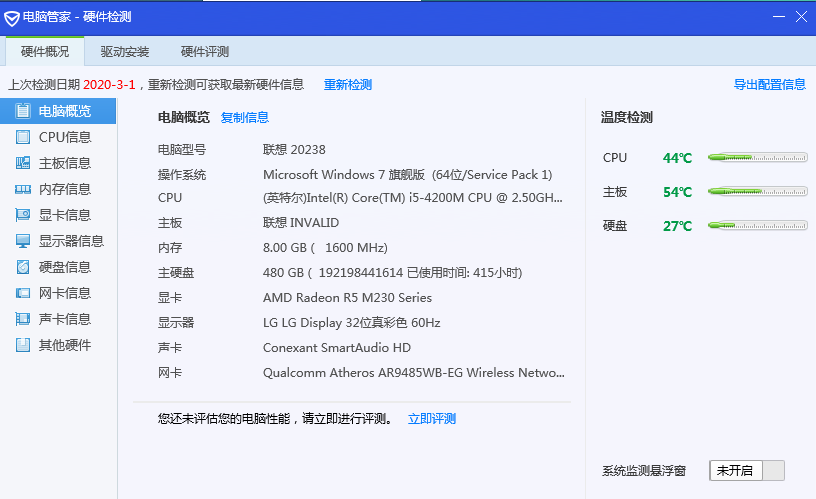
Task: Click the 8.00 GB memory value
Action: pos(325,248)
